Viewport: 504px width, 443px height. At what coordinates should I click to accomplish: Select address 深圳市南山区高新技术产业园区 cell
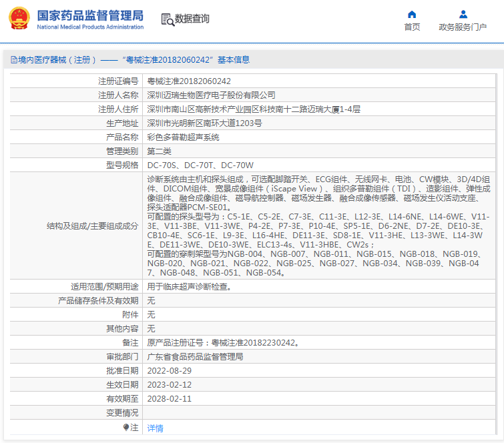pos(254,109)
